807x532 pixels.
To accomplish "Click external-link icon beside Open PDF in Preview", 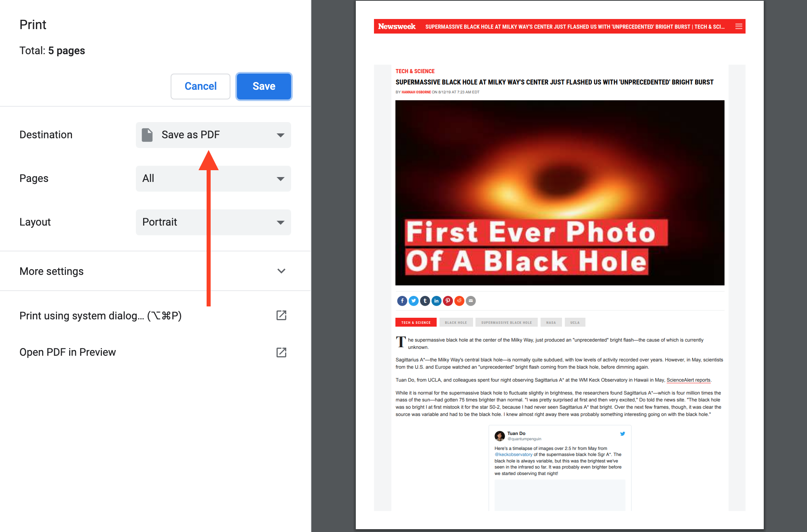I will 281,352.
